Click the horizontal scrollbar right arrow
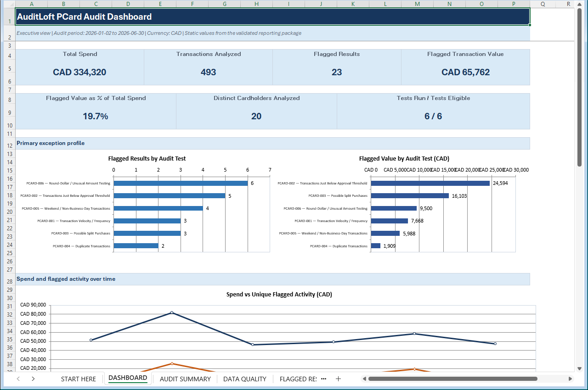This screenshot has width=588, height=390. coord(570,379)
